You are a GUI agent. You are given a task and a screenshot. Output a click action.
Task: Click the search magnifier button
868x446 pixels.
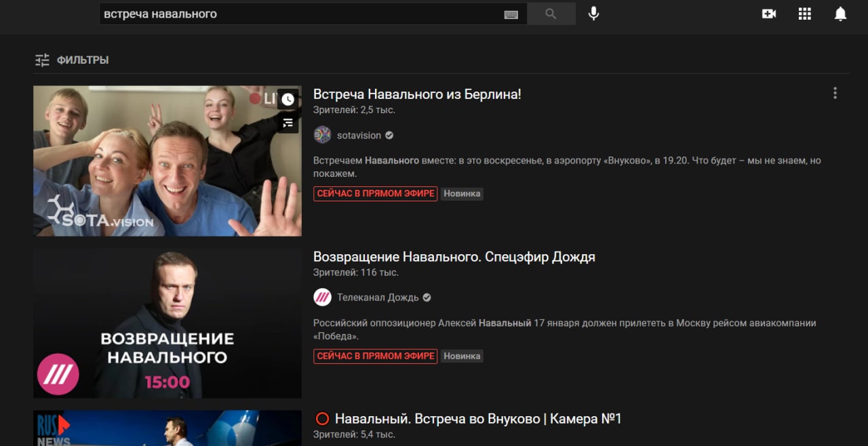(x=551, y=14)
